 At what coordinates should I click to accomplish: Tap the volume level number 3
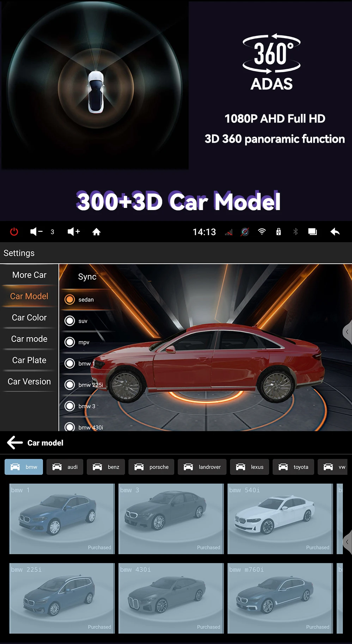[53, 232]
